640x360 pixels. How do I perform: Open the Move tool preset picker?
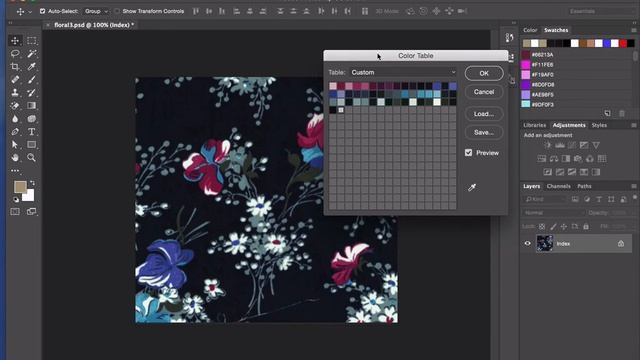(x=24, y=11)
